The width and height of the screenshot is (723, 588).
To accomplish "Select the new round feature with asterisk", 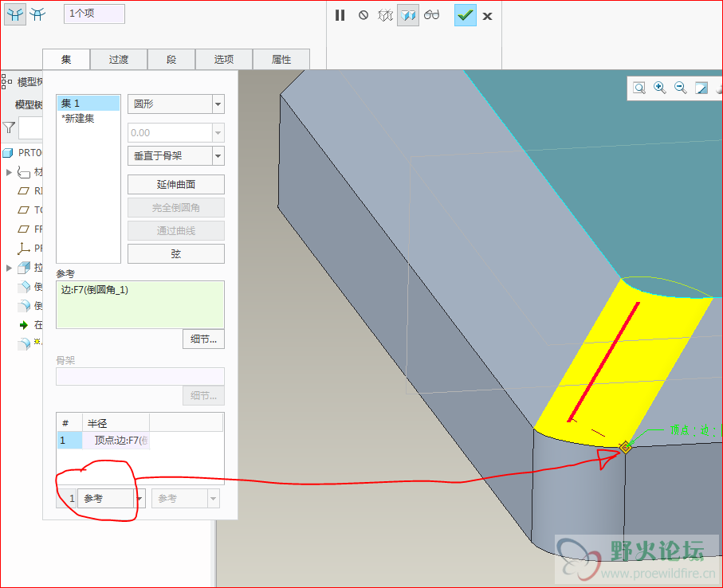I will 30,343.
